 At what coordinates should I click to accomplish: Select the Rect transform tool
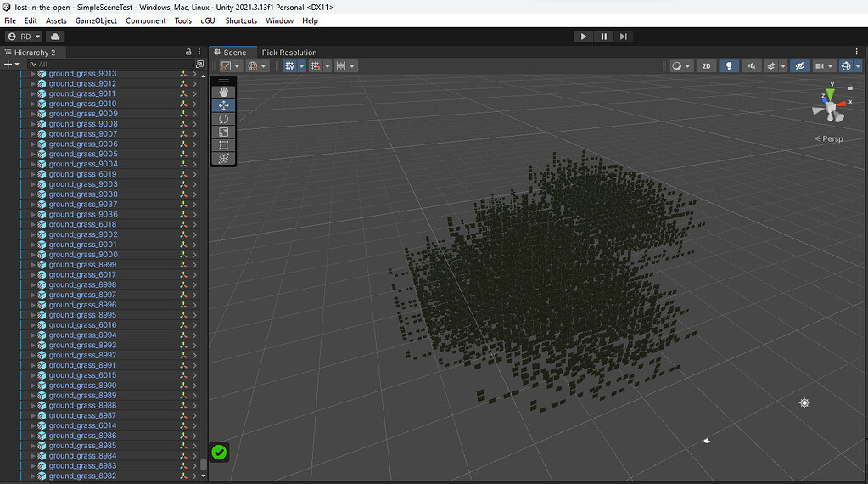tap(224, 145)
